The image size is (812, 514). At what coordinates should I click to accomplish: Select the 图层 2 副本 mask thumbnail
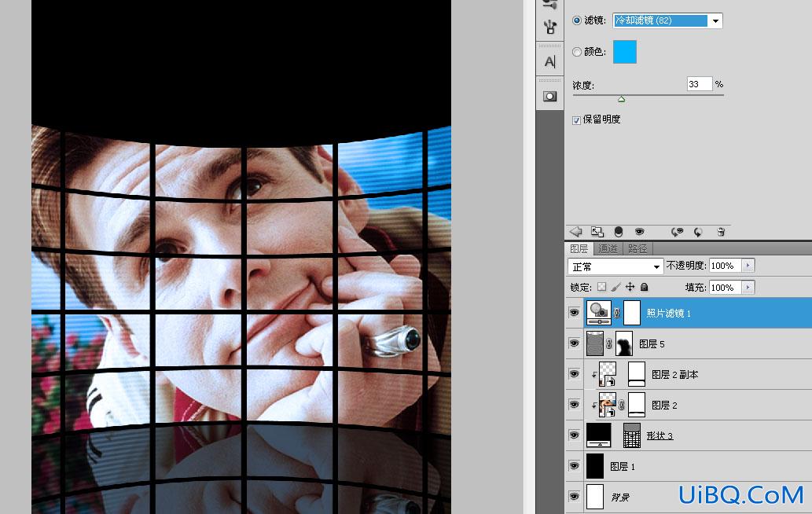[637, 374]
